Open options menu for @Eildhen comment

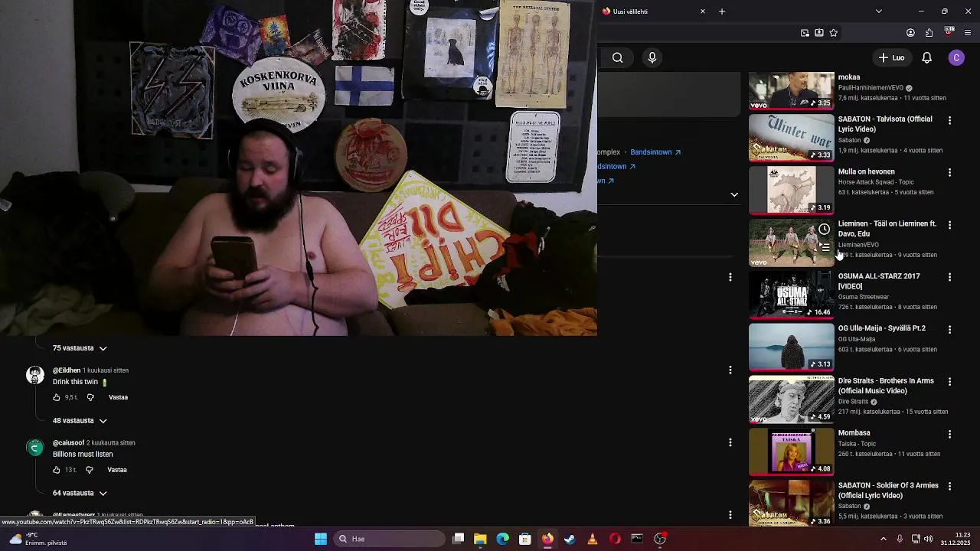click(730, 370)
